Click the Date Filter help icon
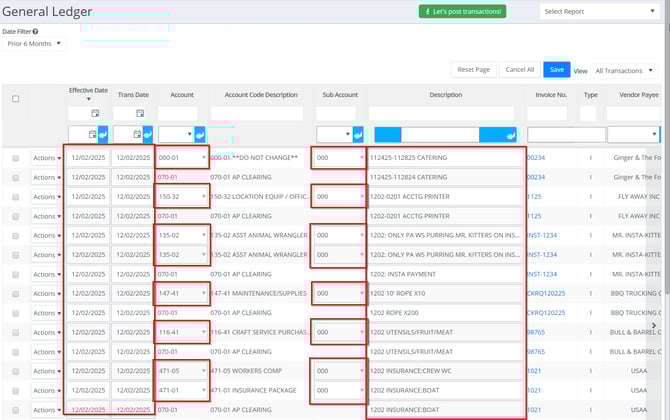 tap(35, 32)
